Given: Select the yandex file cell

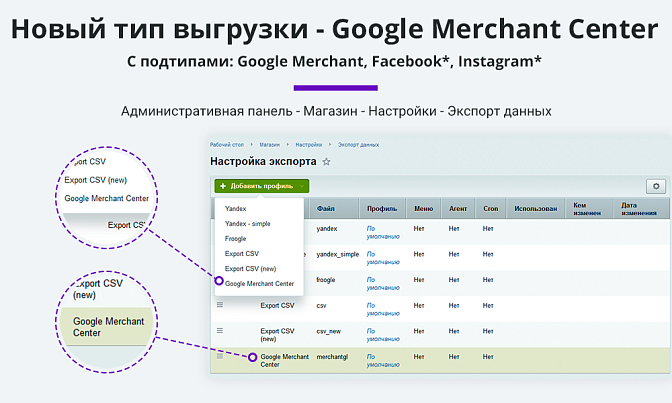Looking at the screenshot, I should (x=327, y=229).
